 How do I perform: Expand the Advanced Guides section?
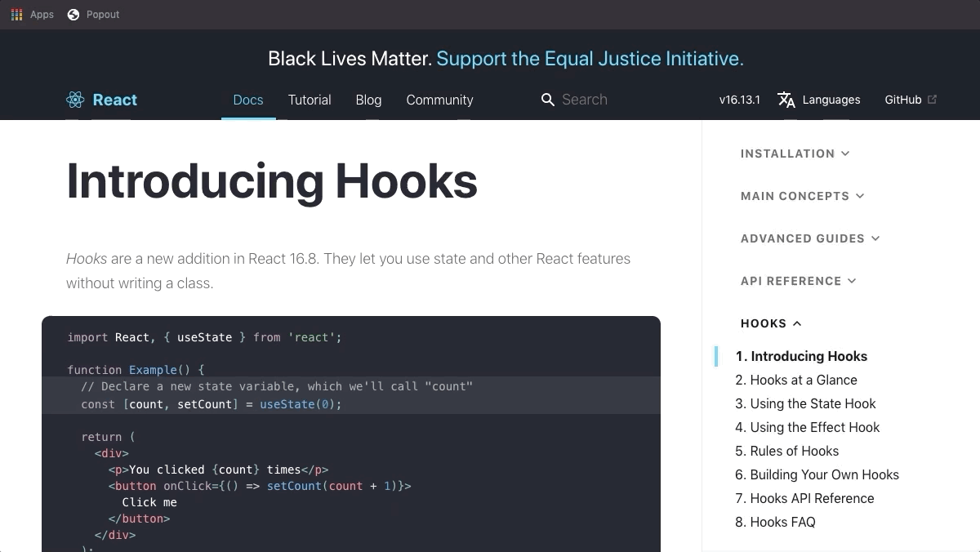810,238
